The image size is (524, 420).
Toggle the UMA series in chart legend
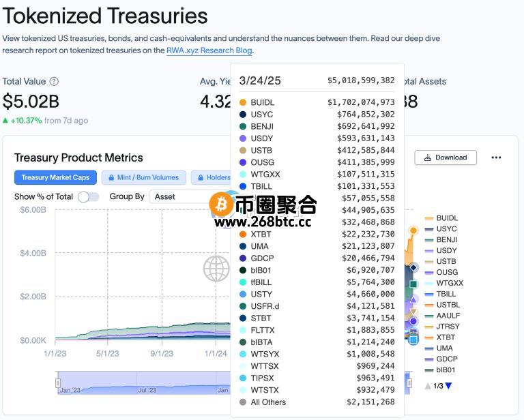439,348
